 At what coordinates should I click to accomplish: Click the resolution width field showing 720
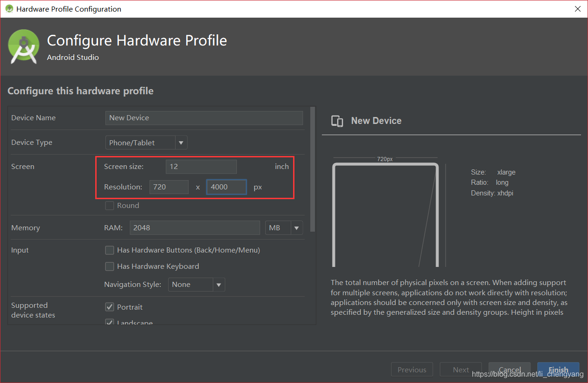[169, 187]
